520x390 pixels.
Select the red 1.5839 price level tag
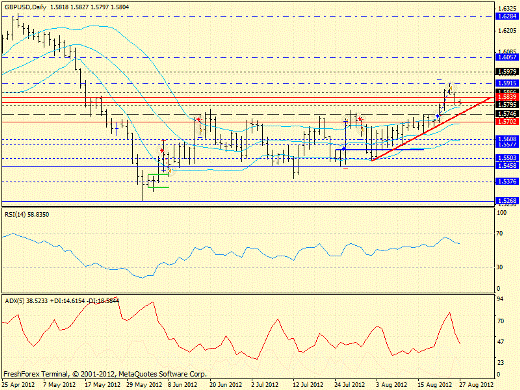507,97
